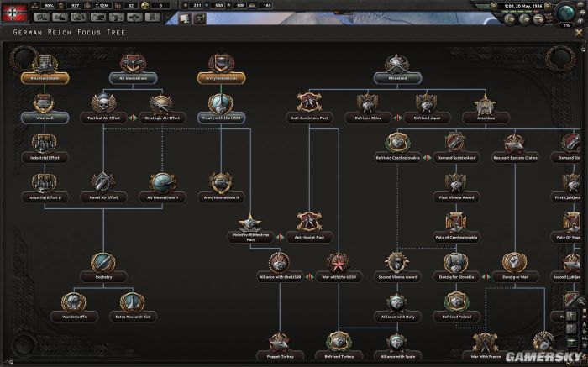Choose the Wunderwaffe focus
Image resolution: width=588 pixels, height=367 pixels.
click(74, 308)
